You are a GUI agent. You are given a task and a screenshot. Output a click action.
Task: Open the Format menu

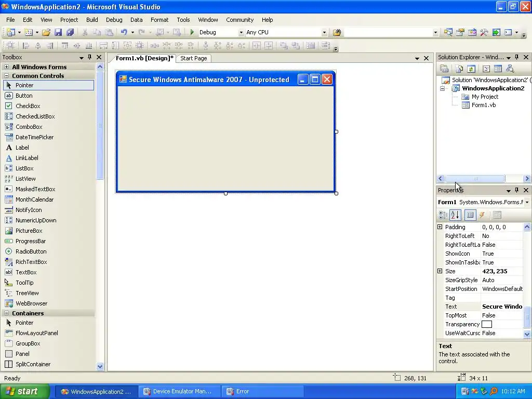tap(159, 20)
